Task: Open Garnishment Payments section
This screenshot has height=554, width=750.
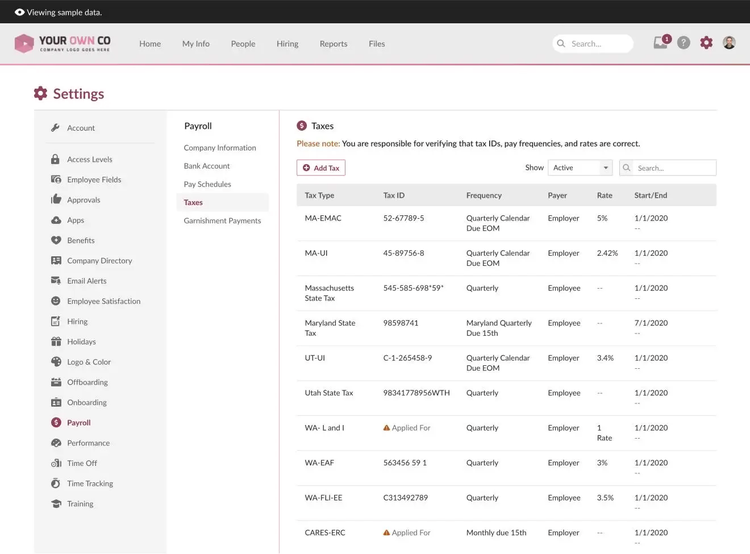Action: point(222,221)
